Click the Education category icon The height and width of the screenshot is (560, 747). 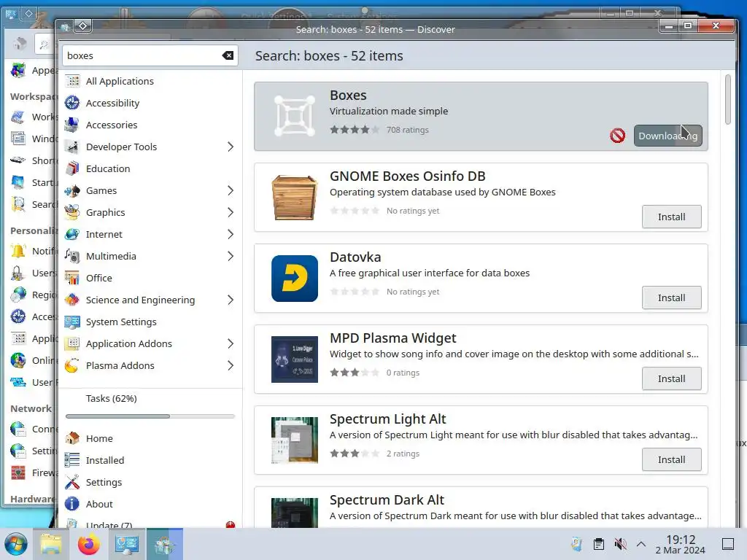[x=72, y=168]
